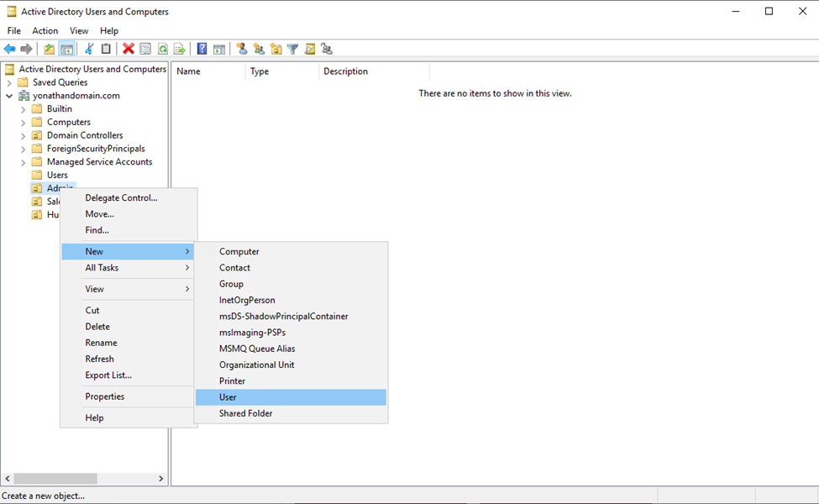Screen dimensions: 819x504
Task: Sort by the Type column header
Action: 282,71
